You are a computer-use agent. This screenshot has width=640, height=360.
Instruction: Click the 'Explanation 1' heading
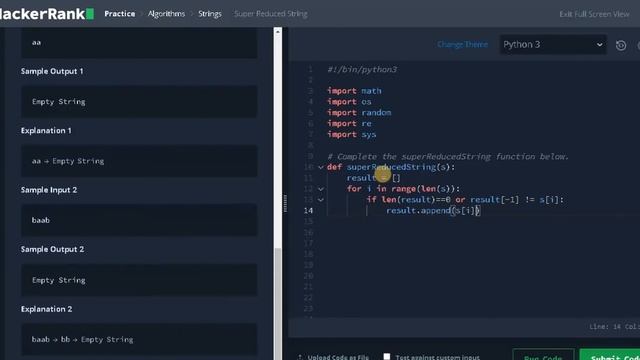point(46,131)
